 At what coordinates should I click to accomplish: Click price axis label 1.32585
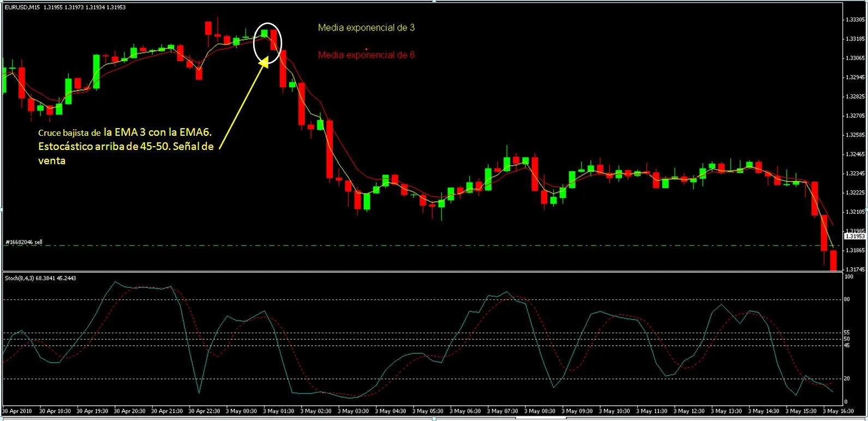coord(855,135)
